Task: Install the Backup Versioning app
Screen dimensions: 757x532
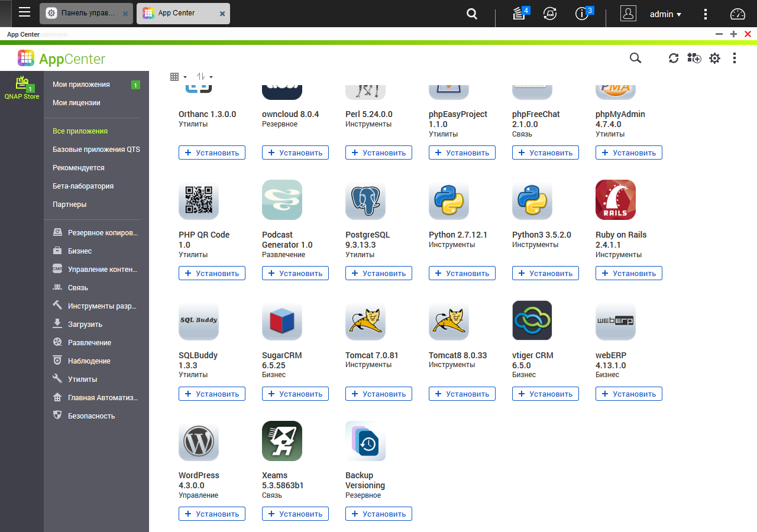Action: coord(378,514)
